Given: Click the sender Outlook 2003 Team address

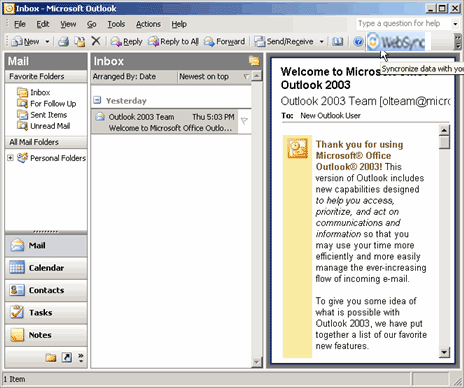Looking at the screenshot, I should pyautogui.click(x=365, y=101).
